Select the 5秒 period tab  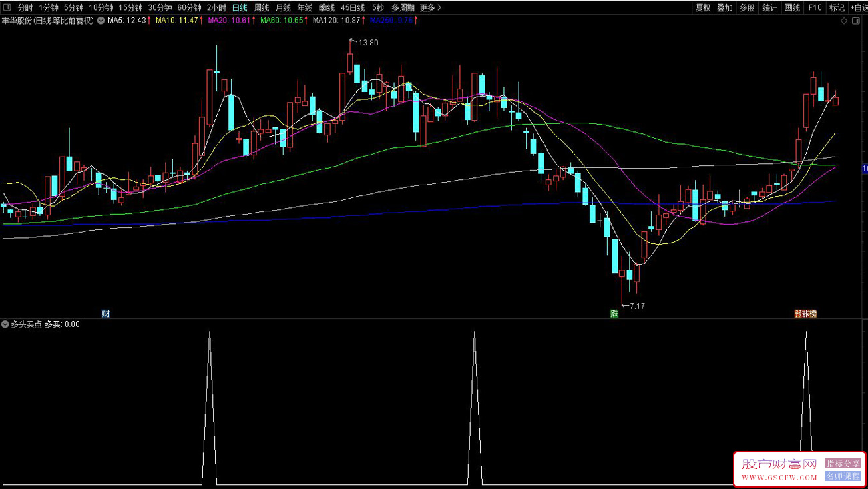click(x=378, y=8)
